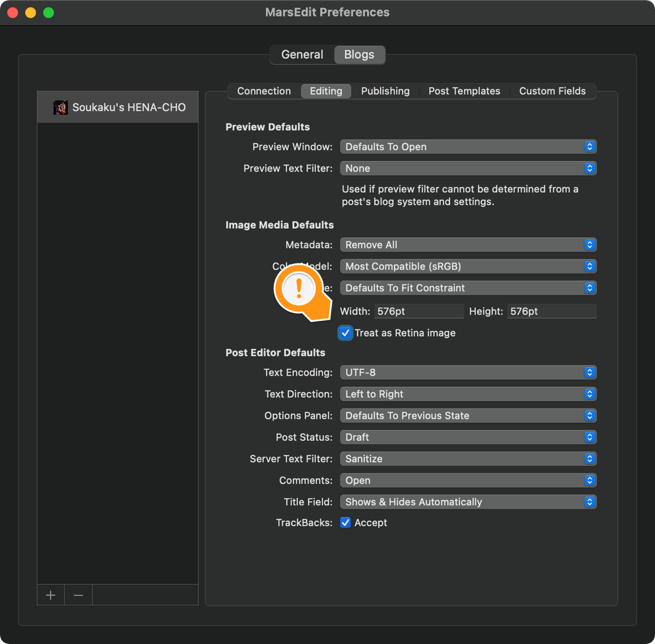Open the Custom Fields tab
Screen dimensions: 655x644
click(552, 91)
